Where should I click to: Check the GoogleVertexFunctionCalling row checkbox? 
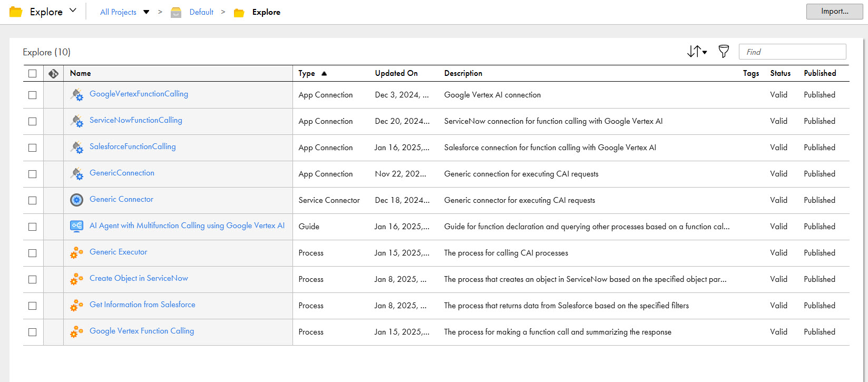[x=33, y=95]
